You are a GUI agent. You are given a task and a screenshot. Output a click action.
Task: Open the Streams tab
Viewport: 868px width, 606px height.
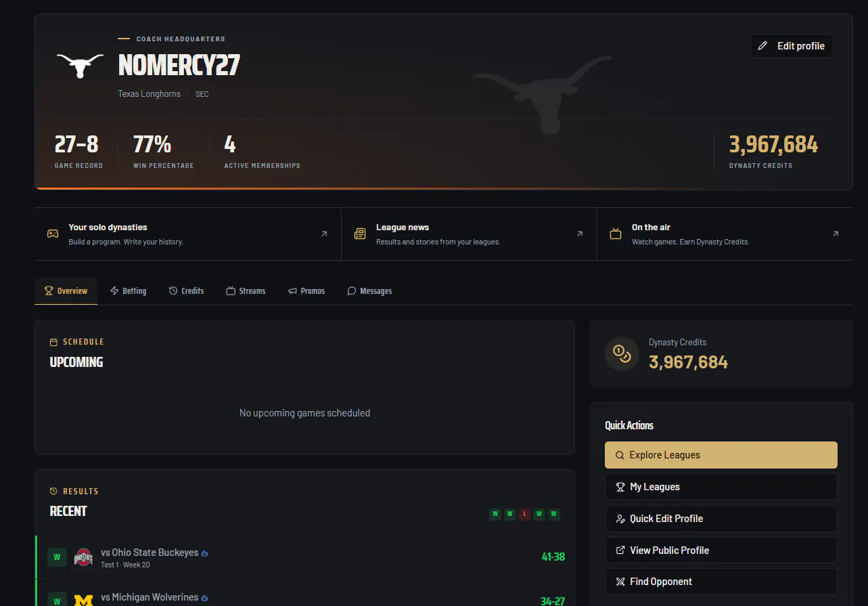tap(246, 291)
